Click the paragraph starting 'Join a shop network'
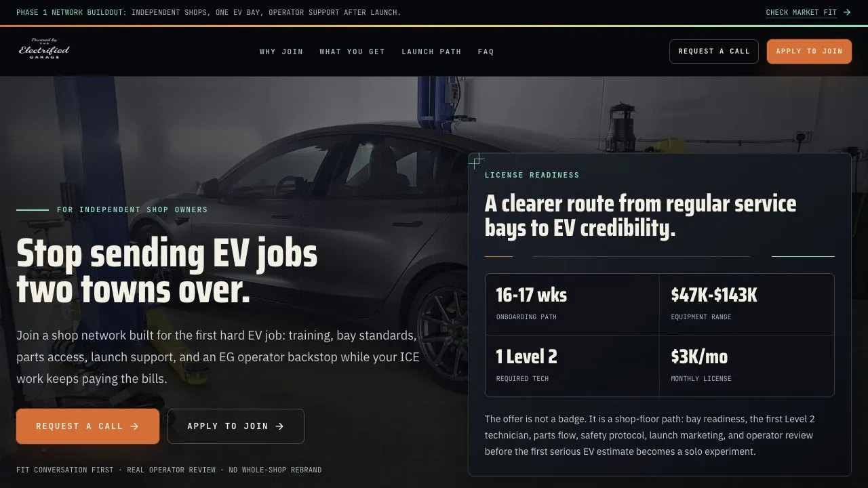 point(218,357)
